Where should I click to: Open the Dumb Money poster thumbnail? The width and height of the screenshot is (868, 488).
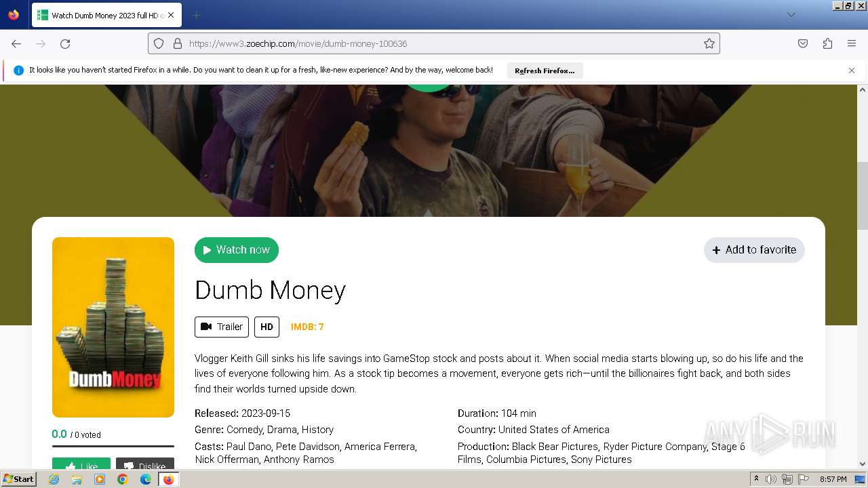point(113,327)
